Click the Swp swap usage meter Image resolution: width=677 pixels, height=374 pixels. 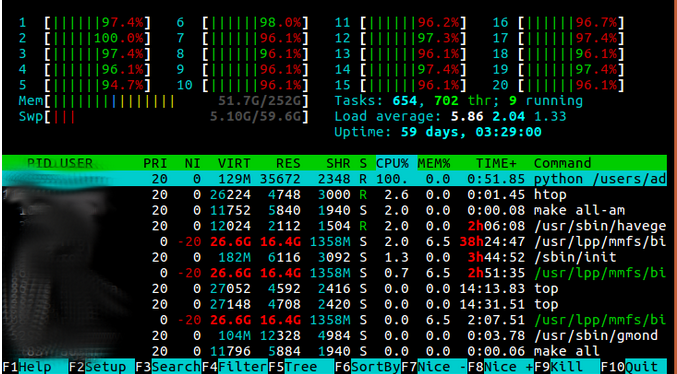pos(164,117)
